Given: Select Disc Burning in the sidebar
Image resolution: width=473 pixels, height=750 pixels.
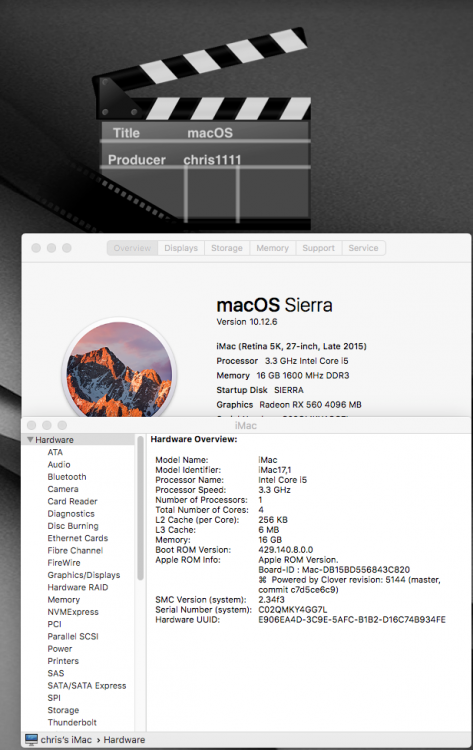Looking at the screenshot, I should (73, 526).
